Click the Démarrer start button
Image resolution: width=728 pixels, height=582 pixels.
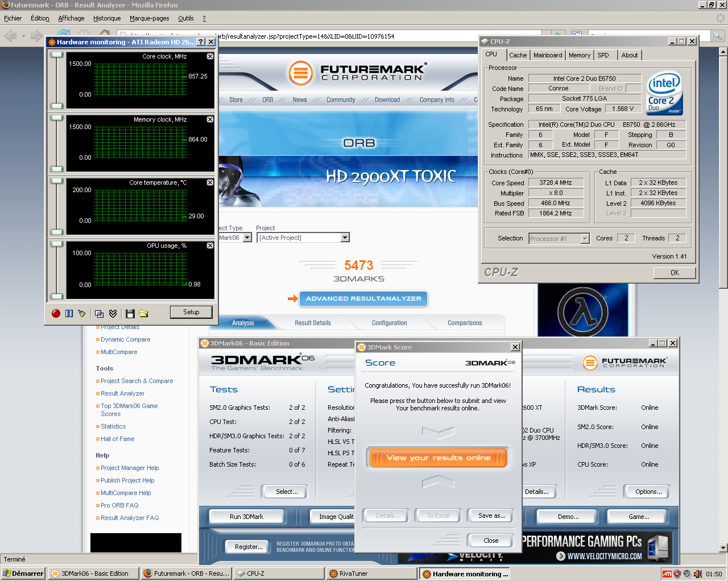[x=23, y=573]
